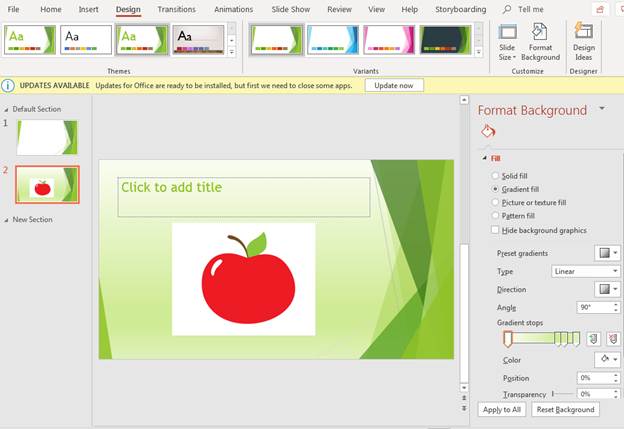Viewport: 624px width, 429px height.
Task: Switch to the Animations tab
Action: (233, 9)
